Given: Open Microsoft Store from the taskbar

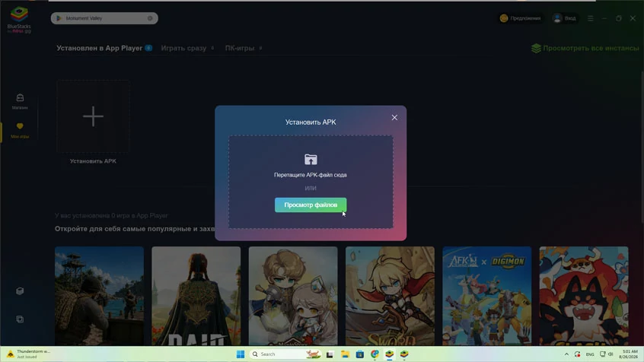Looking at the screenshot, I should (360, 354).
